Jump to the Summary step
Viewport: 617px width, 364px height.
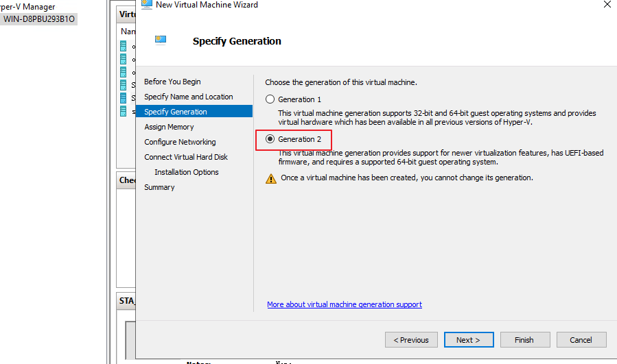[159, 187]
